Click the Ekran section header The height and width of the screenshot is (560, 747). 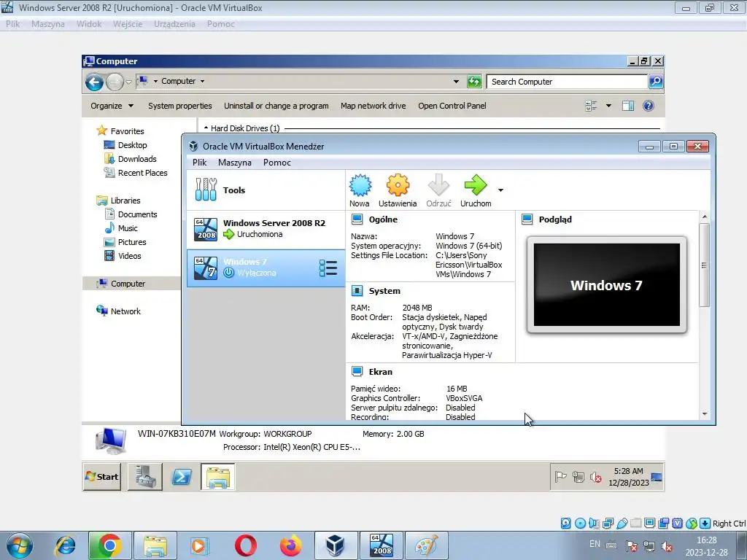(380, 372)
